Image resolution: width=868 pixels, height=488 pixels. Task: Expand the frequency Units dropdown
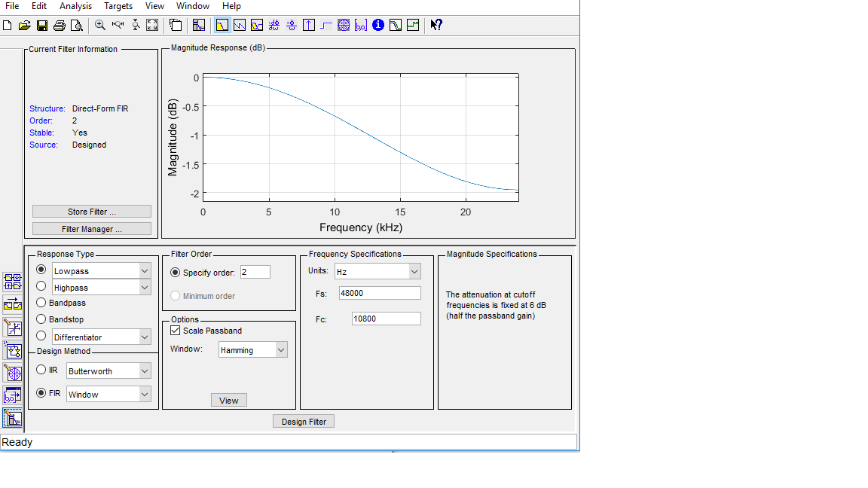(x=377, y=271)
